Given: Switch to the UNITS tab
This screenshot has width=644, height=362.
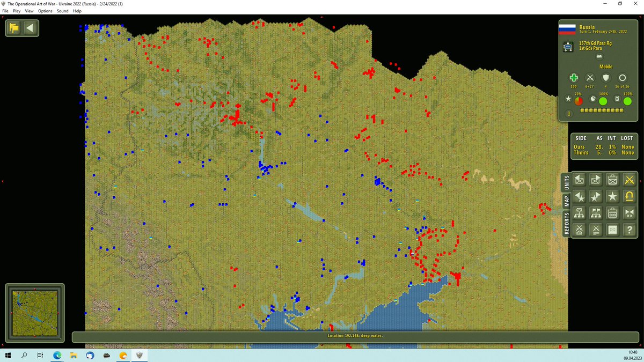Looking at the screenshot, I should (x=566, y=183).
